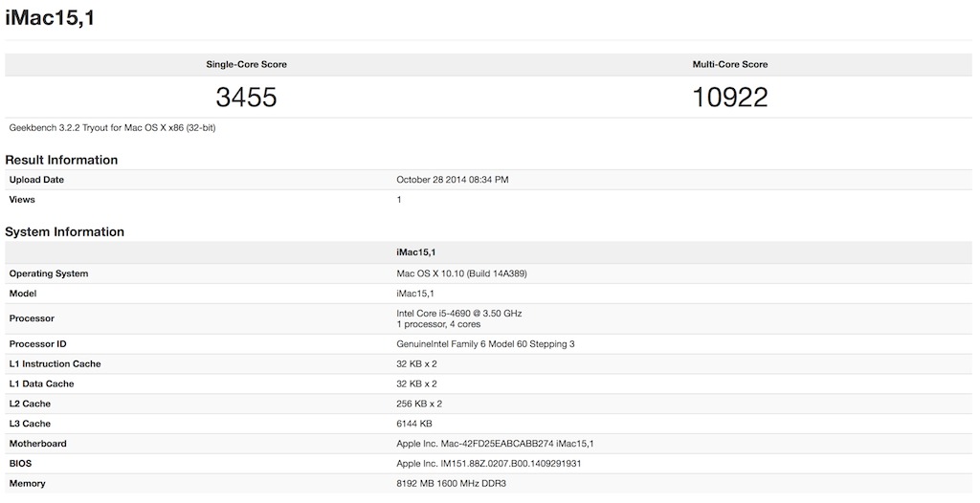This screenshot has width=980, height=503.
Task: Click the Single-Core Score heading
Action: coord(247,65)
